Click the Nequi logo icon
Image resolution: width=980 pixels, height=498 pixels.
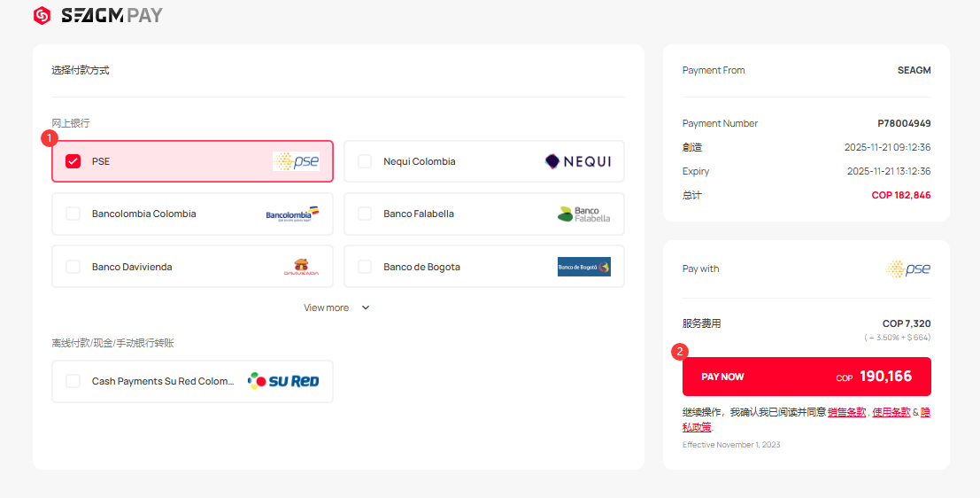coord(577,161)
